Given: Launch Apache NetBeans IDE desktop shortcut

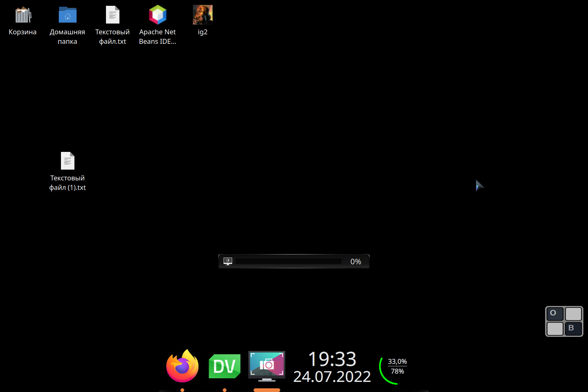Looking at the screenshot, I should [157, 15].
